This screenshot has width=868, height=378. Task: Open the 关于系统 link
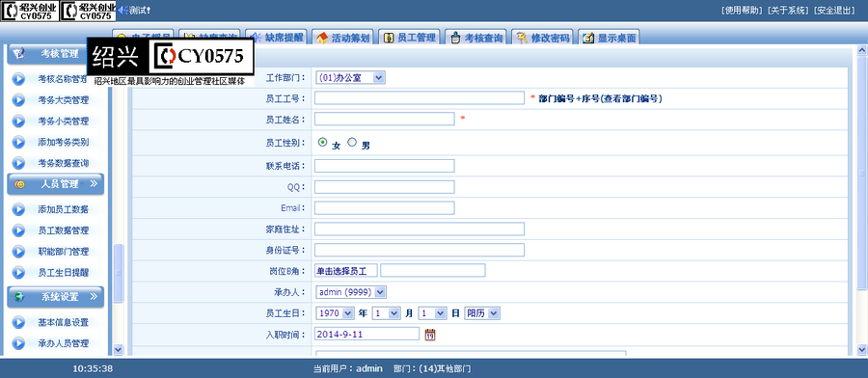[788, 10]
